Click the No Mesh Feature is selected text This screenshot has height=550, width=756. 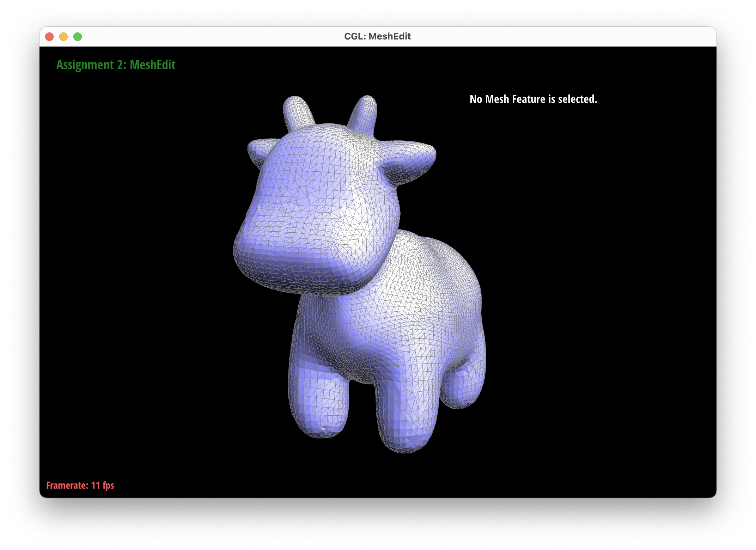(x=534, y=99)
